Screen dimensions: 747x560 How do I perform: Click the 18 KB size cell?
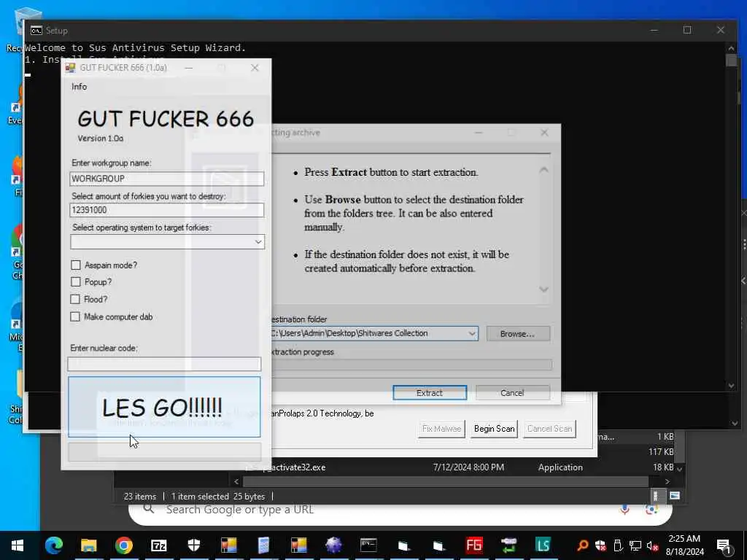tap(663, 467)
